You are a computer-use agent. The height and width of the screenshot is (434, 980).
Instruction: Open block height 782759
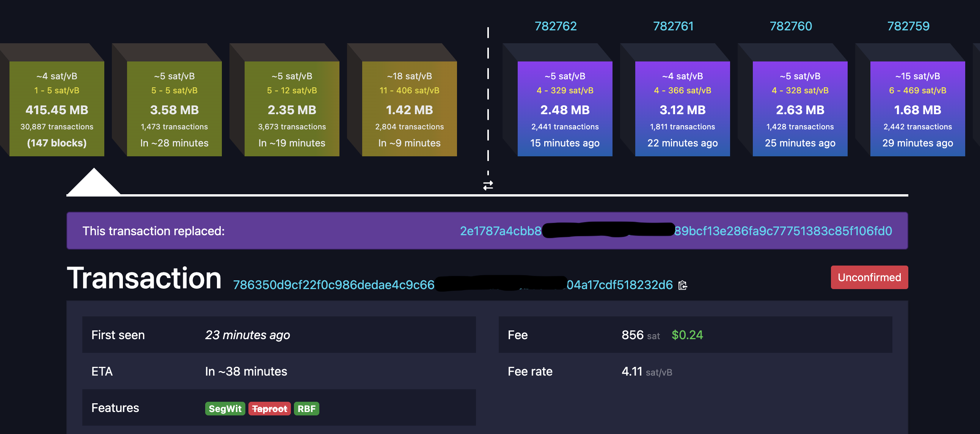click(908, 26)
